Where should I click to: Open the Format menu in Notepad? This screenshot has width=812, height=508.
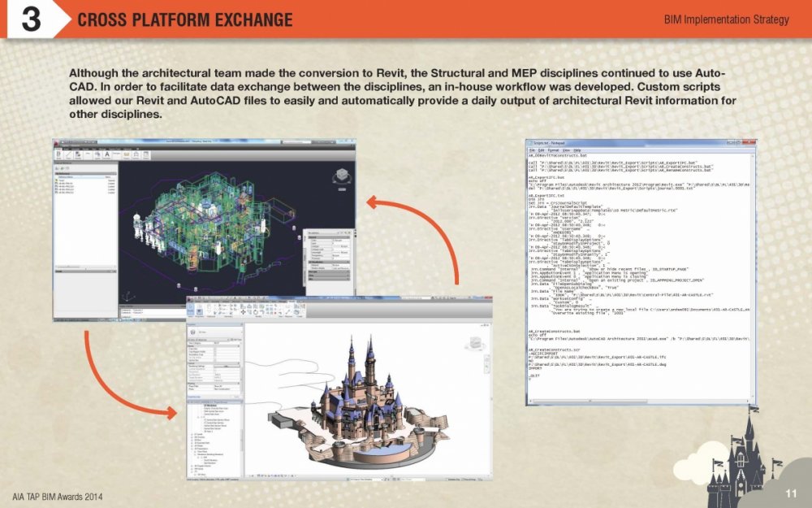tap(547, 151)
